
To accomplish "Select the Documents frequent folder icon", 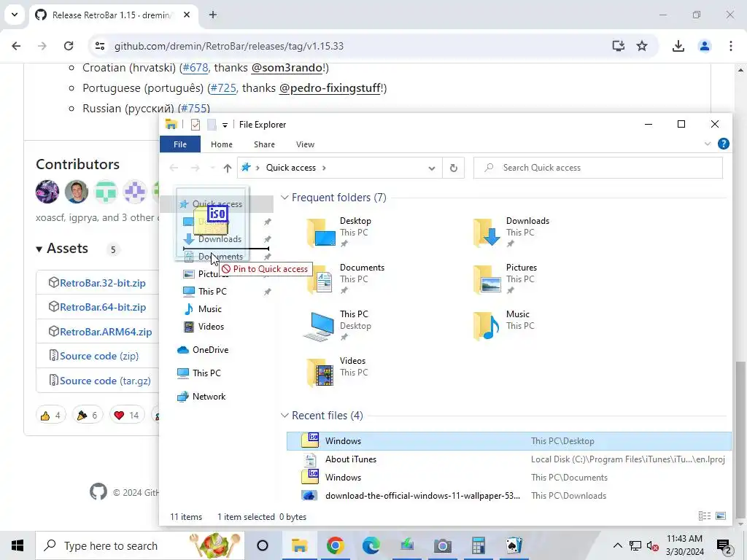I will point(321,279).
